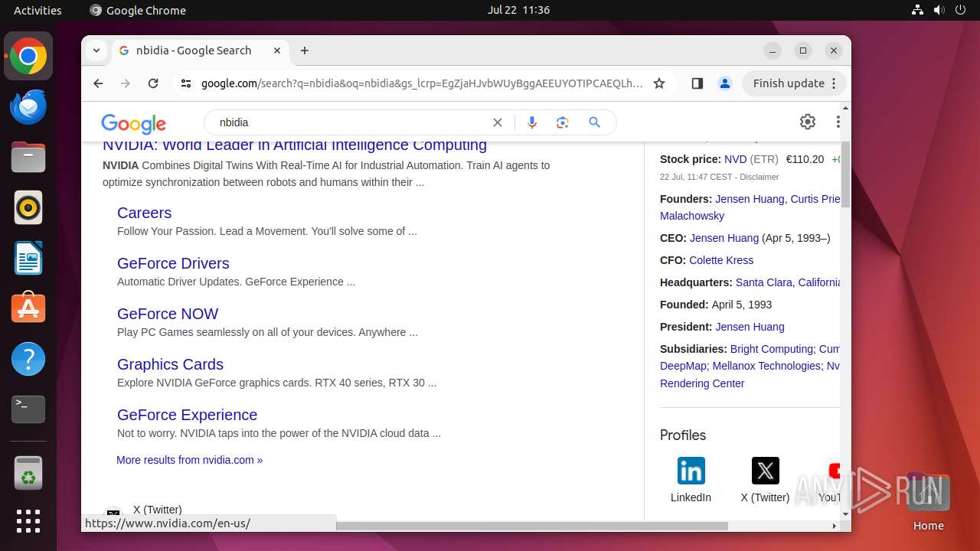The image size is (980, 551).
Task: Reload the page with the refresh icon
Action: tap(153, 83)
